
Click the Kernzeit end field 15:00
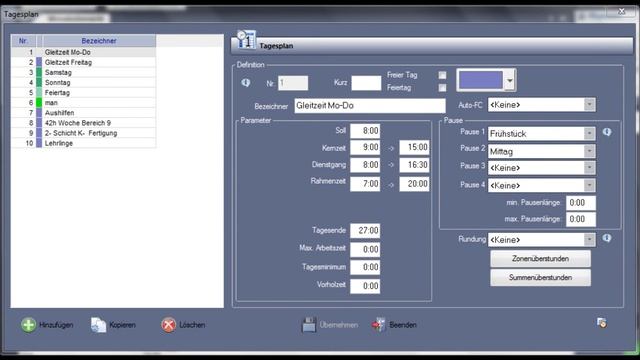(414, 147)
